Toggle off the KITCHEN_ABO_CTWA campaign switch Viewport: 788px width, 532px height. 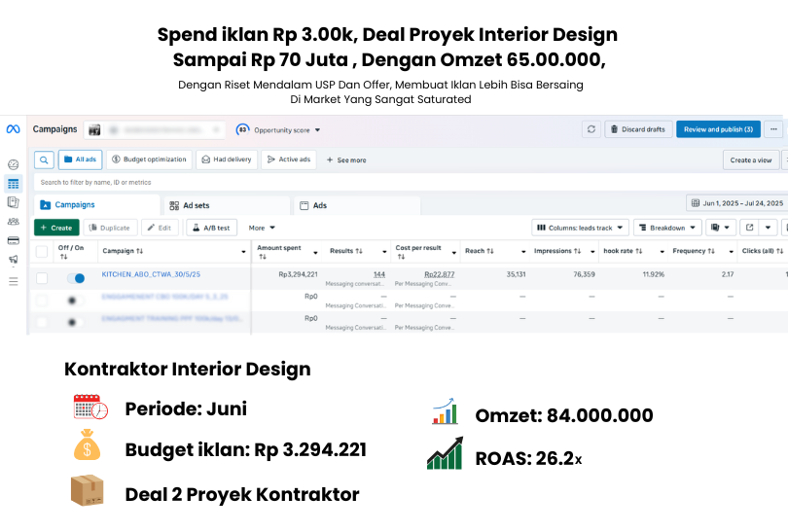pyautogui.click(x=75, y=277)
